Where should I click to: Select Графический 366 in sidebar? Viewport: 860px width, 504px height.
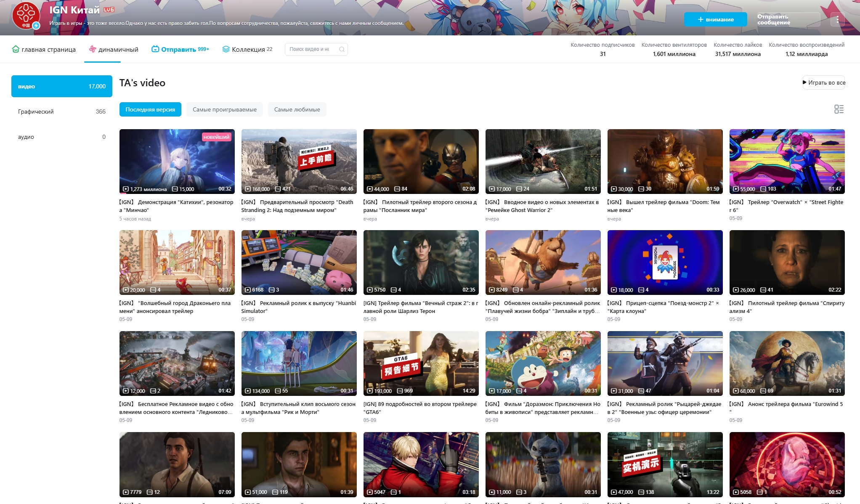(x=62, y=111)
